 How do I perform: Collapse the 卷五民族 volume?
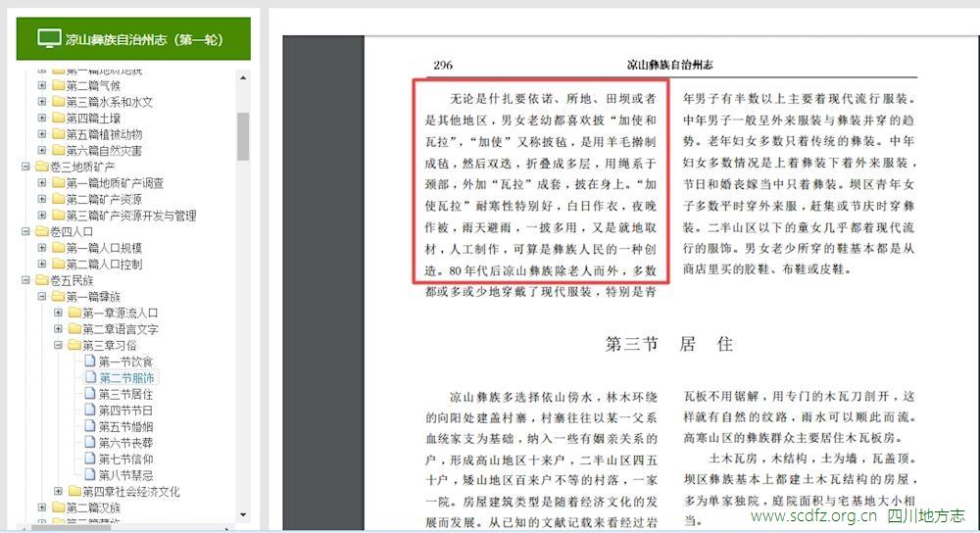[25, 280]
